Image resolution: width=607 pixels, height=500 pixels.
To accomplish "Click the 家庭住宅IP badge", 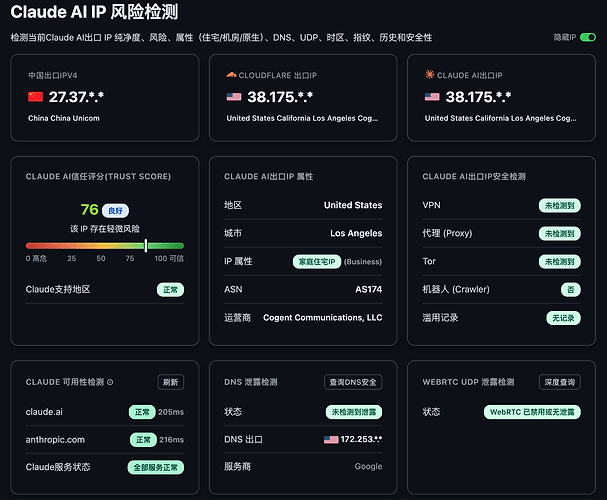I will tap(317, 262).
